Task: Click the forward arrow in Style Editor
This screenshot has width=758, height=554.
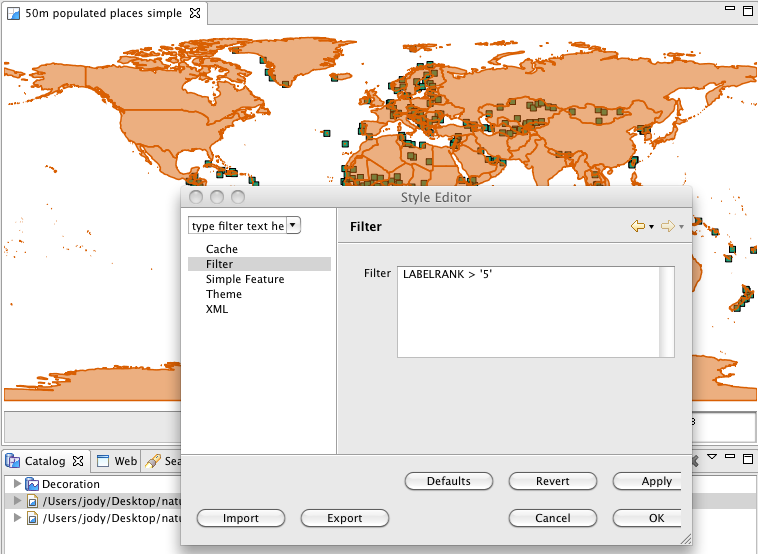Action: [667, 227]
